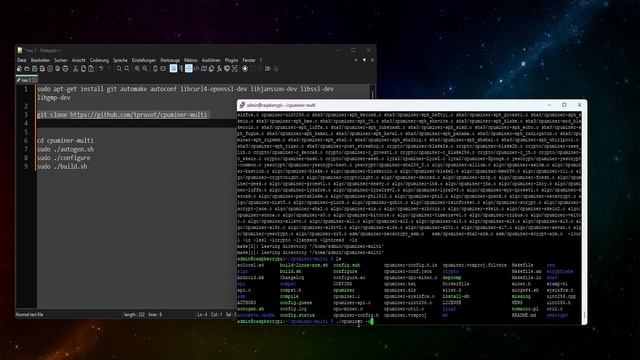Viewport: 640px width, 360px height.
Task: Click the Print toolbar icon
Action: (65, 69)
